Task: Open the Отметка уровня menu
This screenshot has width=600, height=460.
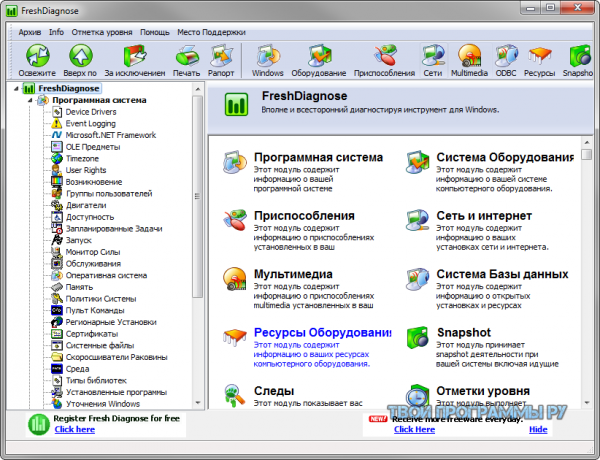Action: 102,32
